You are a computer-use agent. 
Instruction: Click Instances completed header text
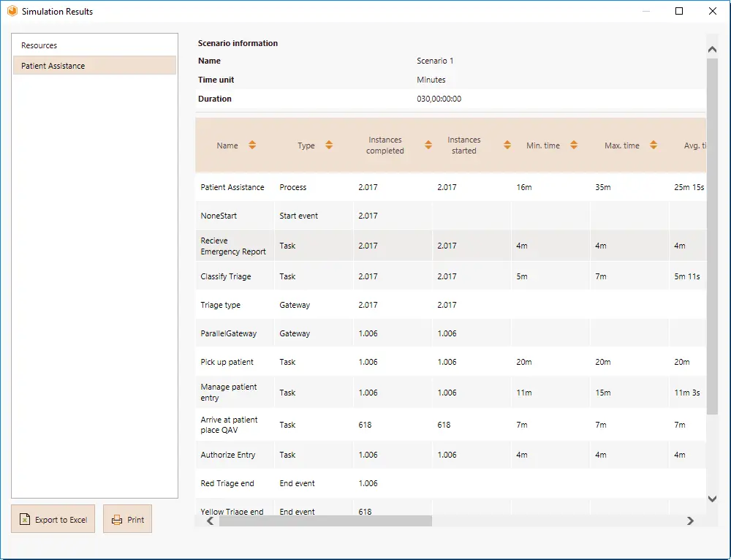tap(385, 145)
